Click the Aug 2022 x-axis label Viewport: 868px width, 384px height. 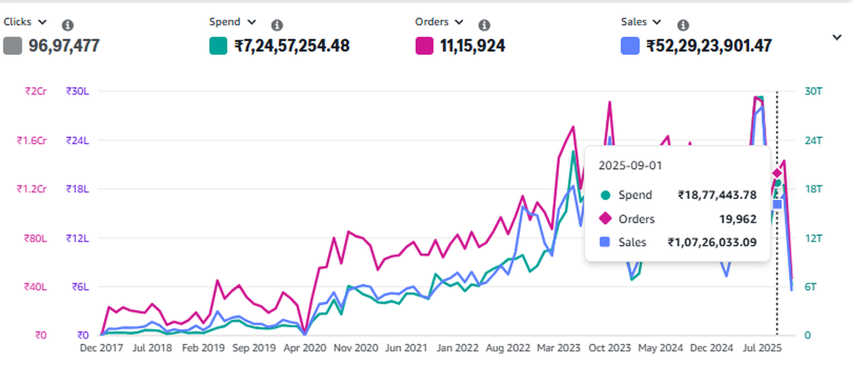click(x=508, y=348)
